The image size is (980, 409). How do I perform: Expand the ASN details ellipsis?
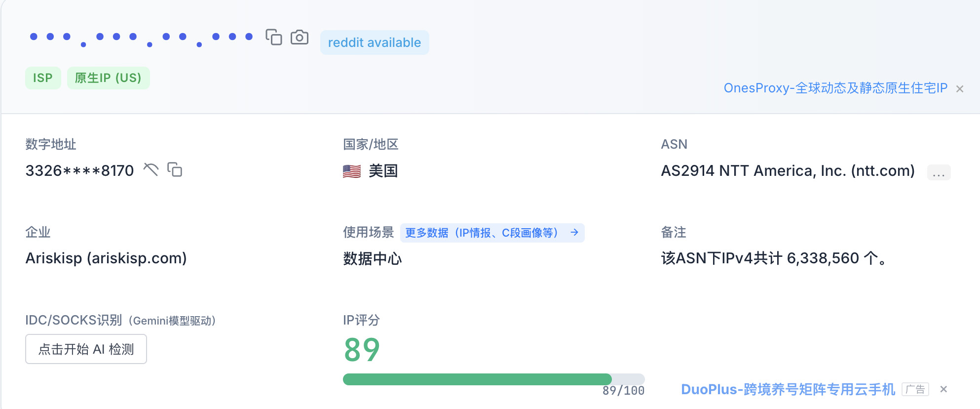pyautogui.click(x=939, y=172)
